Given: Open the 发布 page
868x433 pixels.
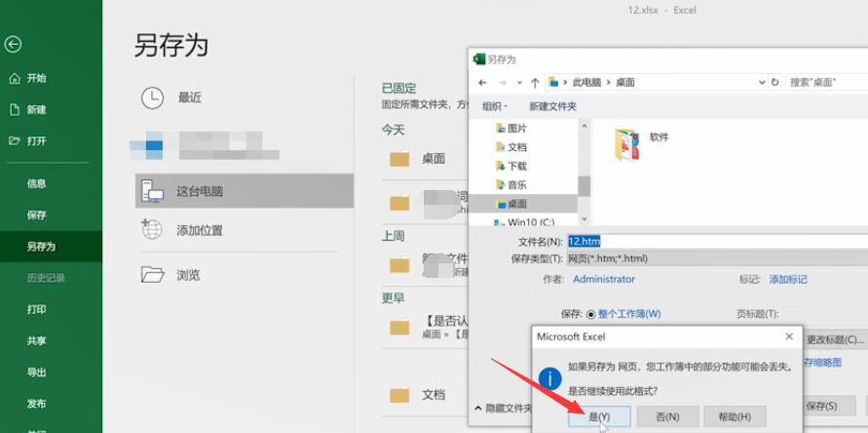Looking at the screenshot, I should 37,404.
